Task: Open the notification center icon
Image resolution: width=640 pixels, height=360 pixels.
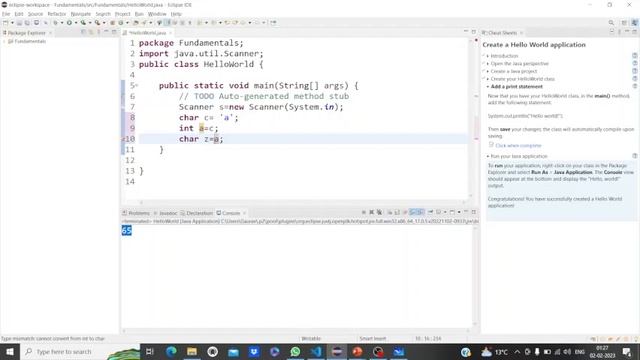Action: click(627, 351)
